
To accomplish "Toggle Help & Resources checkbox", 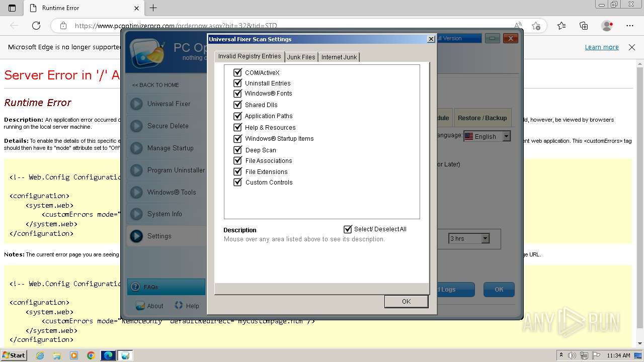I will [x=238, y=127].
